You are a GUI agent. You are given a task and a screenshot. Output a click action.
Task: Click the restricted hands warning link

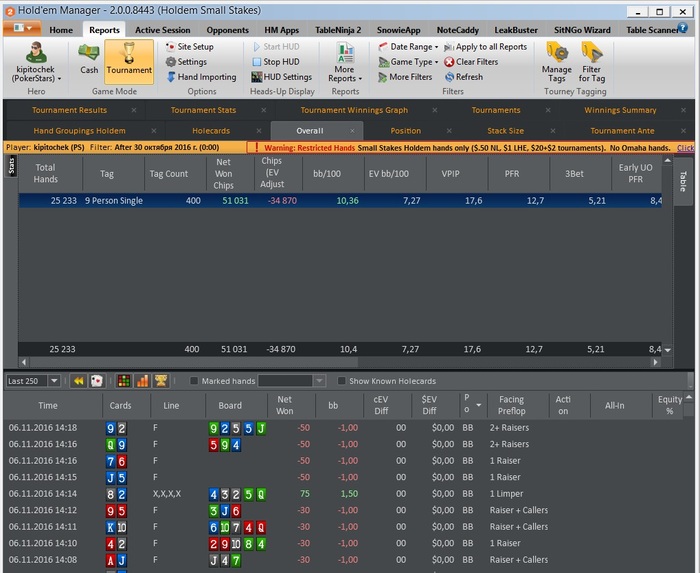686,148
